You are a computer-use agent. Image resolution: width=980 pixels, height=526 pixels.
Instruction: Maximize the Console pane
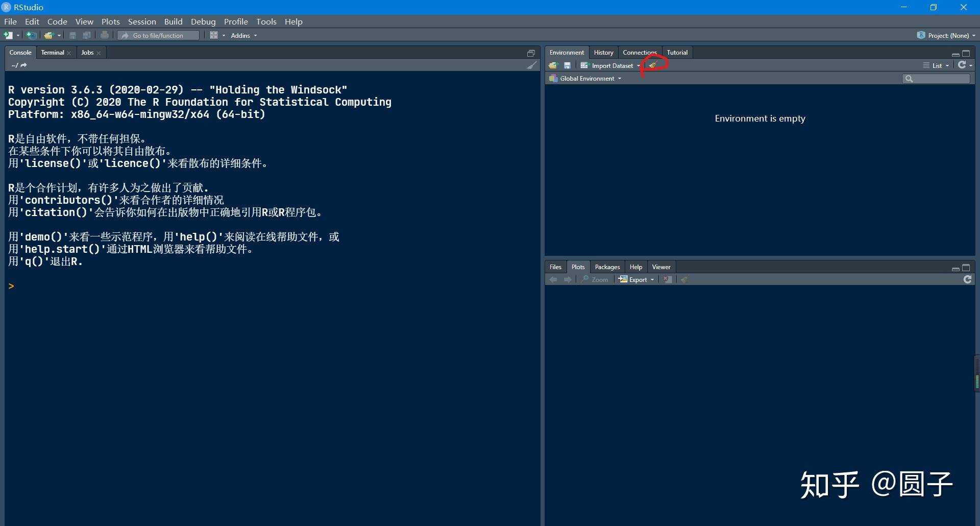pos(531,53)
